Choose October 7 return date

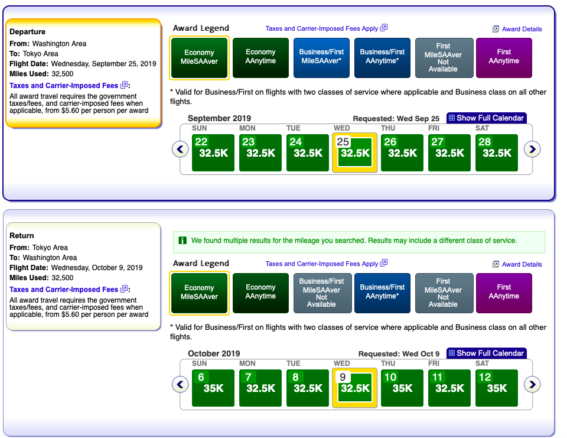coord(260,388)
